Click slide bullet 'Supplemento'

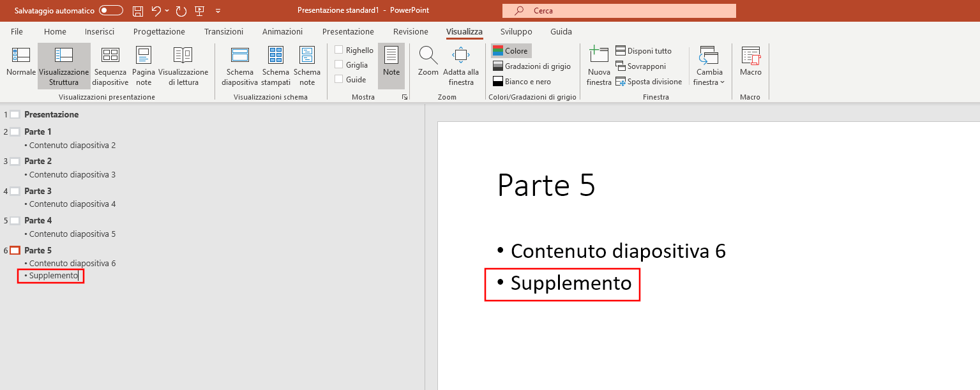(x=571, y=283)
